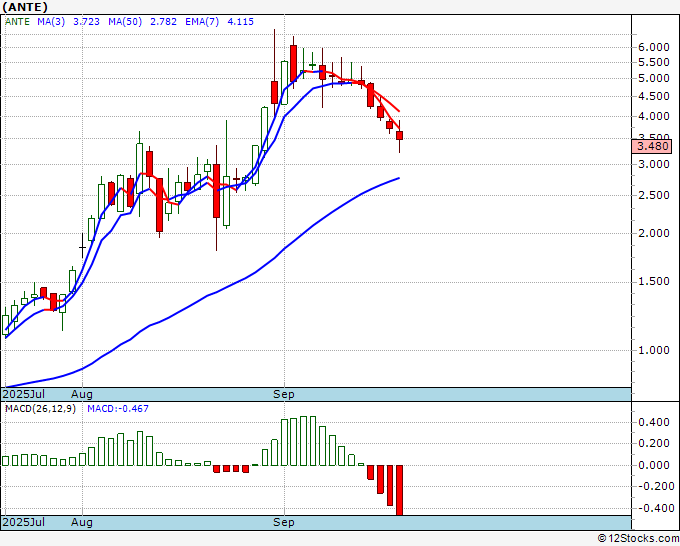Select the MACD:-0.467 value readout
The height and width of the screenshot is (546, 680).
[x=118, y=409]
